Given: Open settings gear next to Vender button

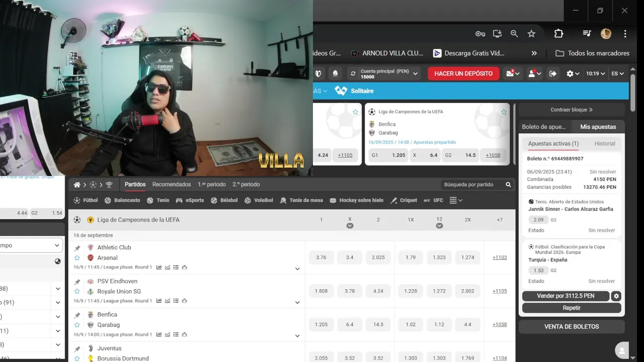Looking at the screenshot, I should (616, 296).
